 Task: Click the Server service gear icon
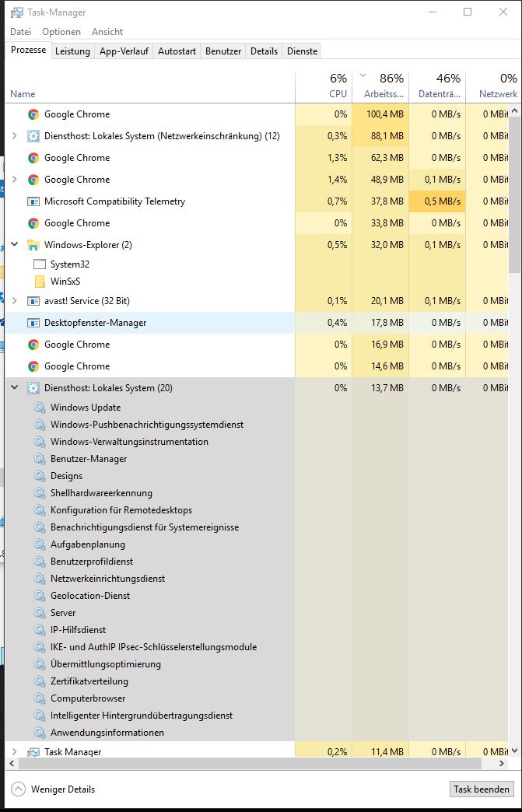pyautogui.click(x=40, y=613)
